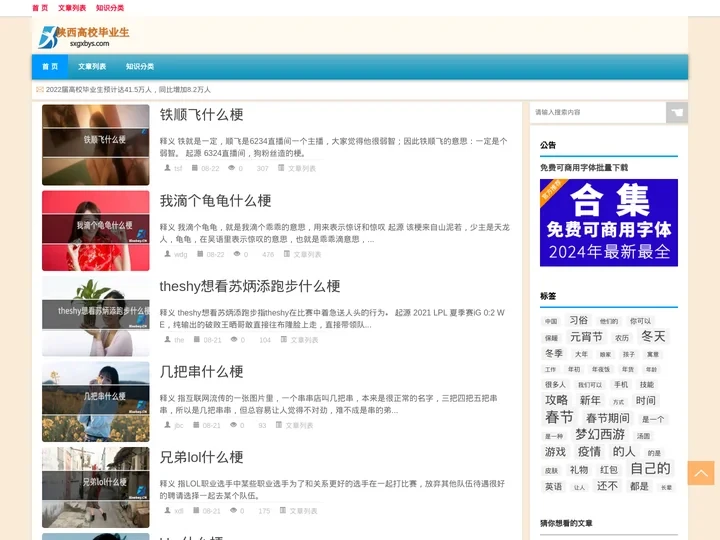720x540 pixels.
Task: Click 知识分类 in the top red link bar
Action: click(x=110, y=8)
